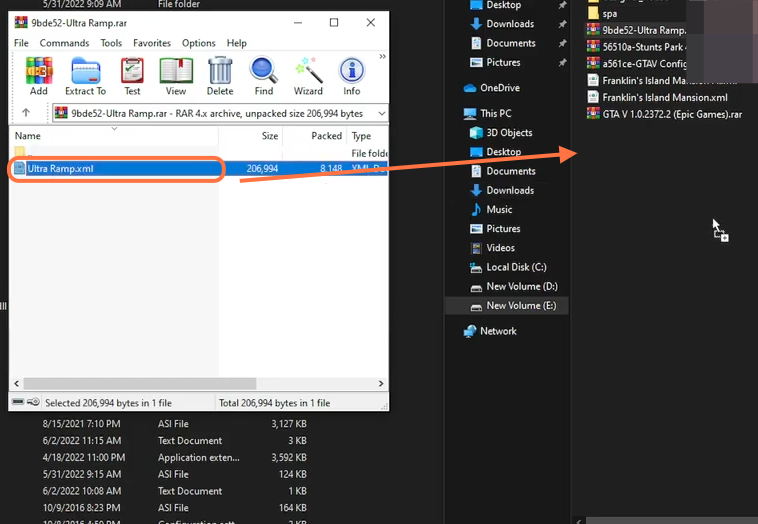Click the Delete trash bin icon
The width and height of the screenshot is (758, 524).
pyautogui.click(x=220, y=76)
